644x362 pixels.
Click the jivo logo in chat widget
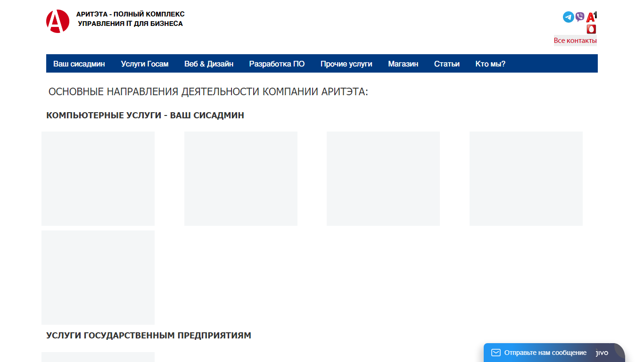pos(602,353)
